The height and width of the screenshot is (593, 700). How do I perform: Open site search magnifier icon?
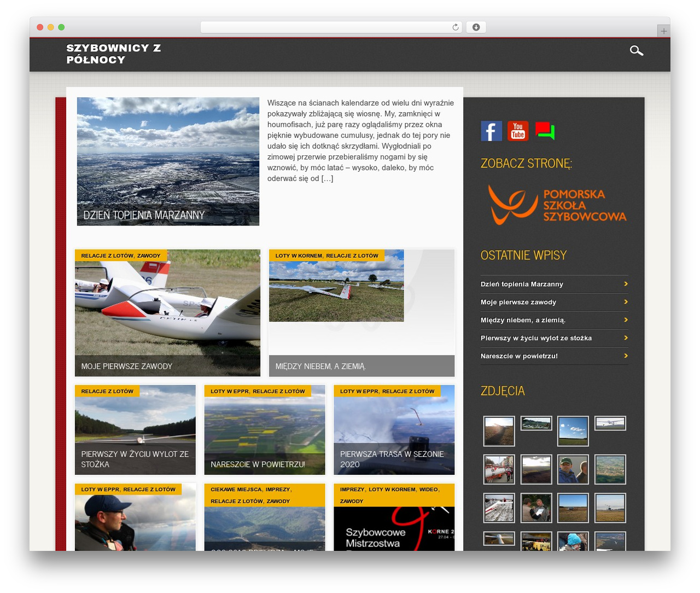coord(637,51)
